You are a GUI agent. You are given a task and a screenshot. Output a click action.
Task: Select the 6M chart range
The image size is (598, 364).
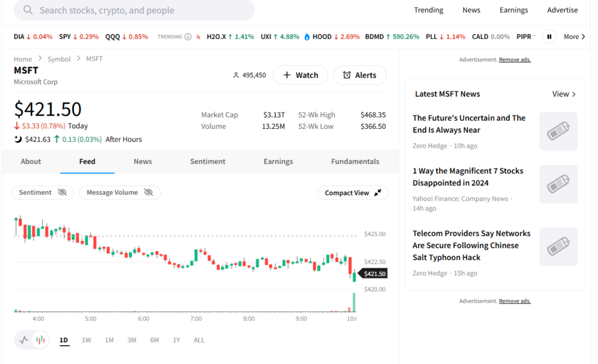pos(154,340)
